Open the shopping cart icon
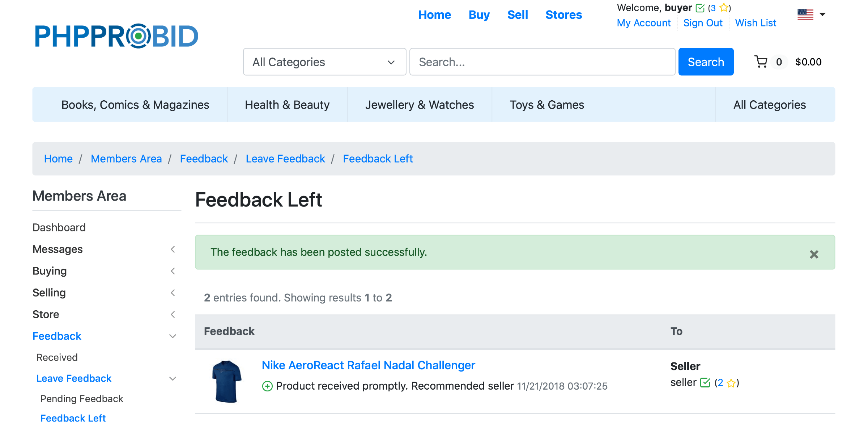868x424 pixels. pyautogui.click(x=761, y=62)
